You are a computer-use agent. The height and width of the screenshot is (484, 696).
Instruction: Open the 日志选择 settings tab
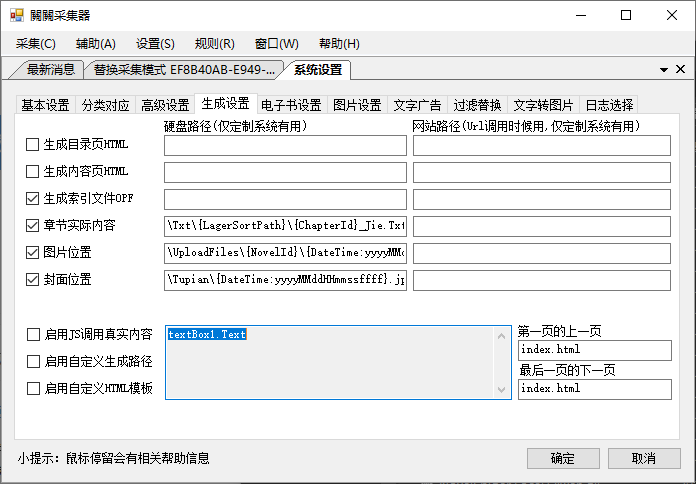click(609, 105)
